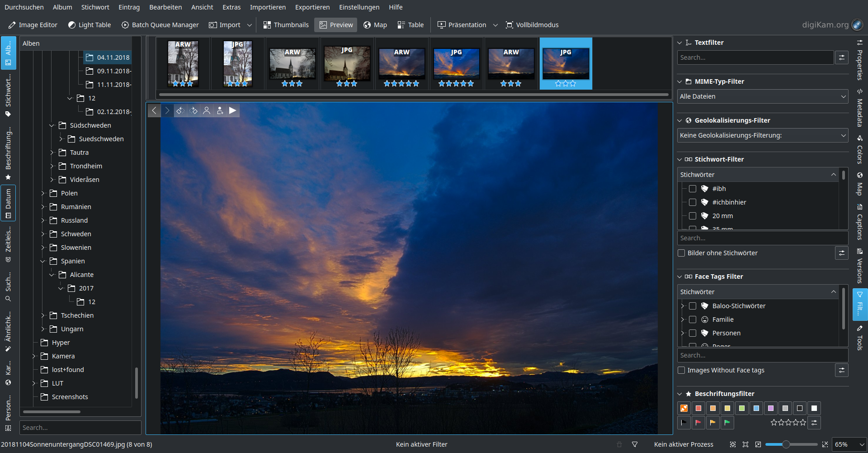Toggle the #ichbinhier tag checkbox
868x453 pixels.
point(693,202)
